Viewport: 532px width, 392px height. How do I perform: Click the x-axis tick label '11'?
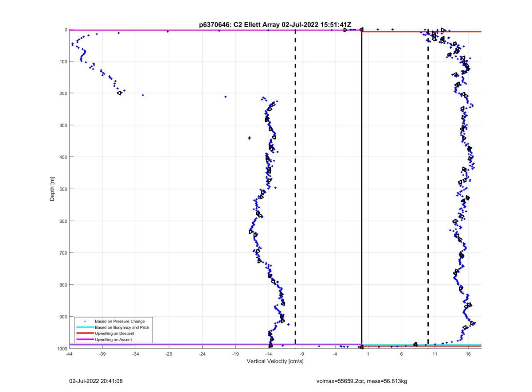pyautogui.click(x=435, y=354)
